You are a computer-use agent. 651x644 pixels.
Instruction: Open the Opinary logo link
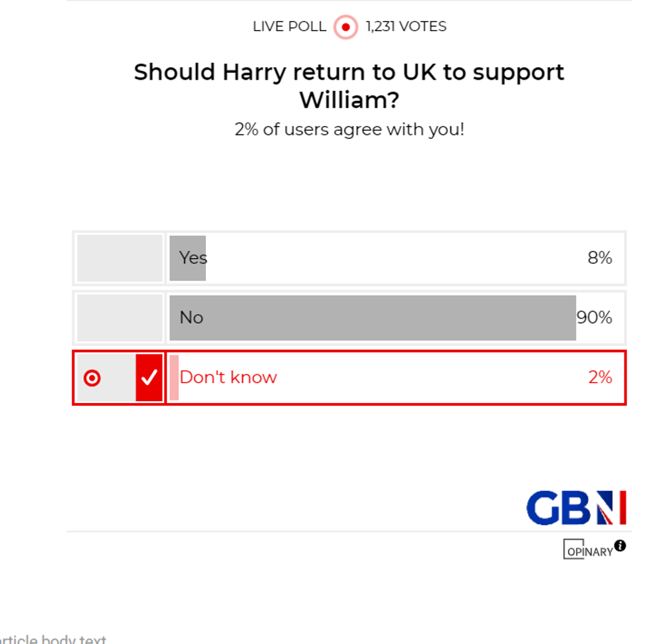[588, 550]
